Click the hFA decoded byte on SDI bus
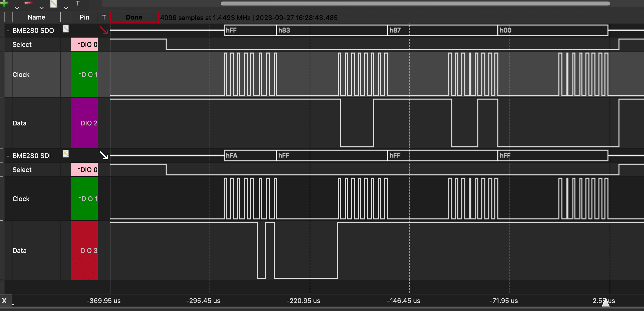Viewport: 644px width, 311px height. coord(250,155)
